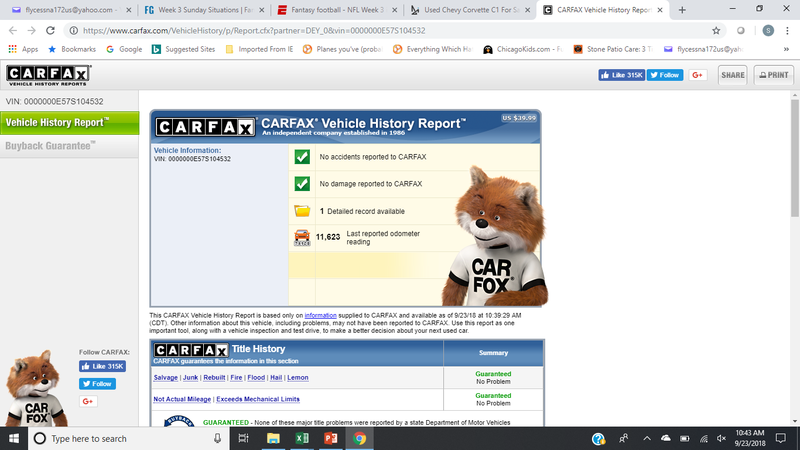Open Task View in the taskbar
Image resolution: width=800 pixels, height=450 pixels.
(x=243, y=438)
